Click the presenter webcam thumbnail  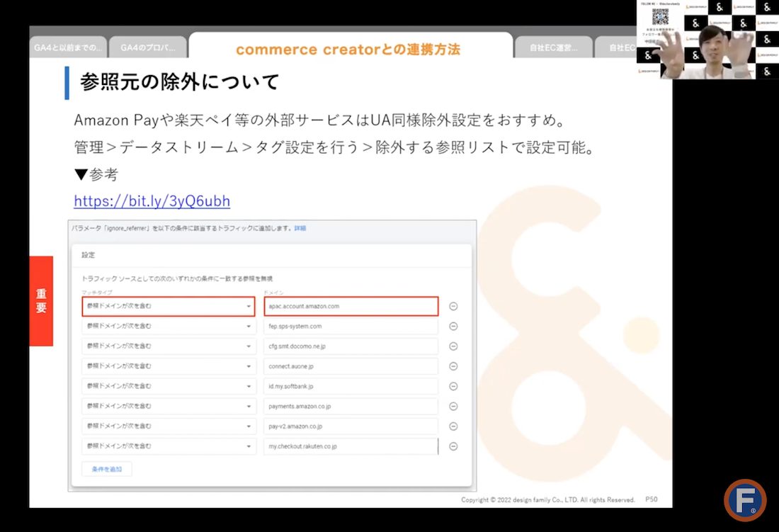(x=707, y=39)
